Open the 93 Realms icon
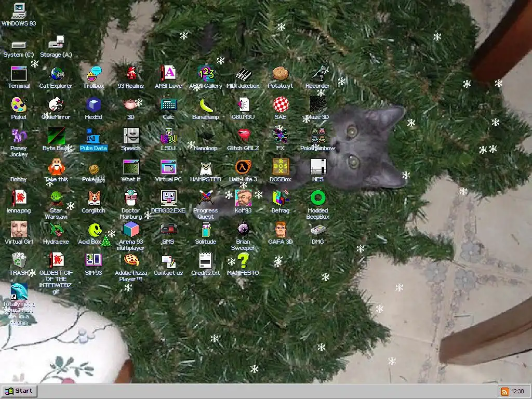This screenshot has width=532, height=399. (131, 74)
